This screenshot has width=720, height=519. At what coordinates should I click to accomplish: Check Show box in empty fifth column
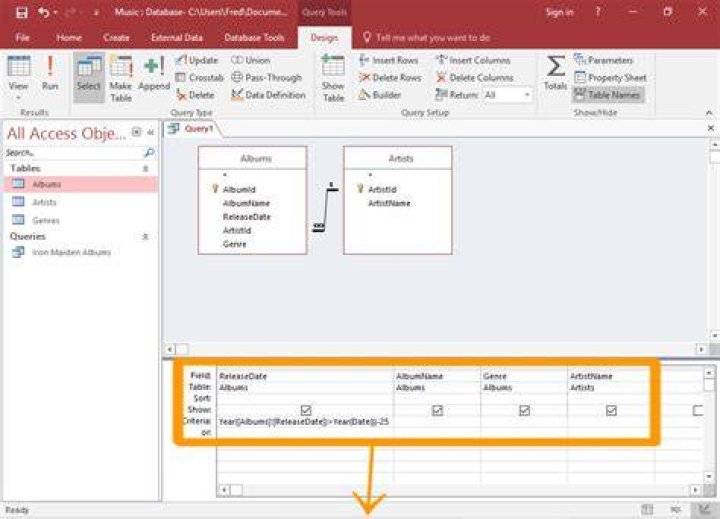tap(698, 410)
